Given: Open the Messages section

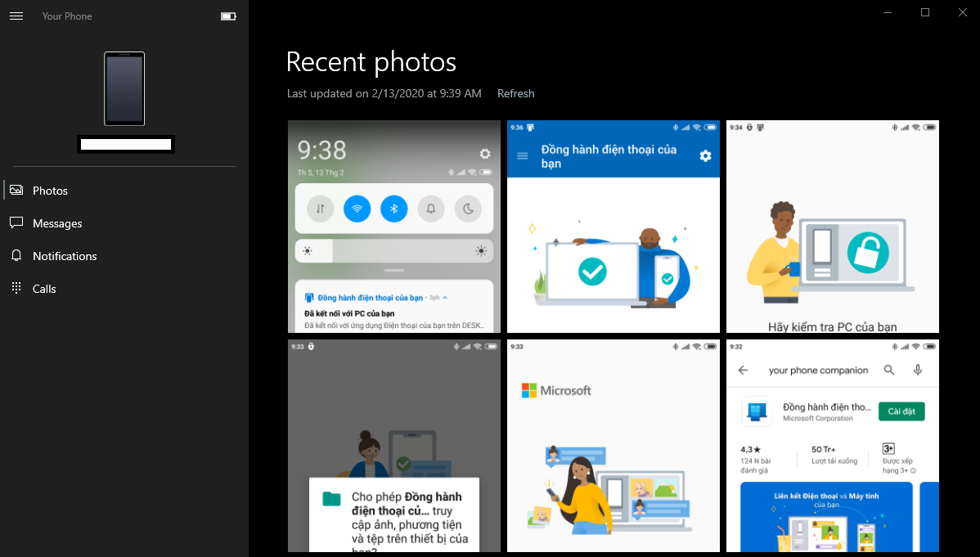Looking at the screenshot, I should point(124,223).
